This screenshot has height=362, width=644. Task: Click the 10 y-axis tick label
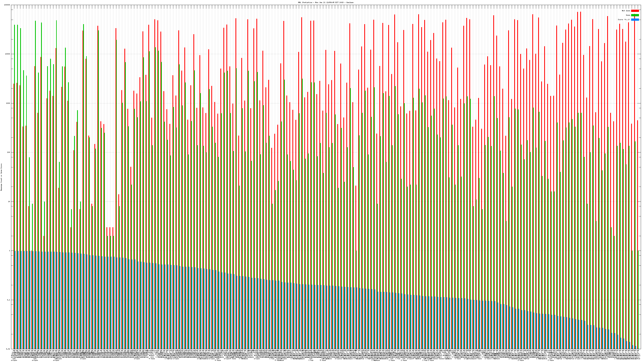(x=9, y=202)
